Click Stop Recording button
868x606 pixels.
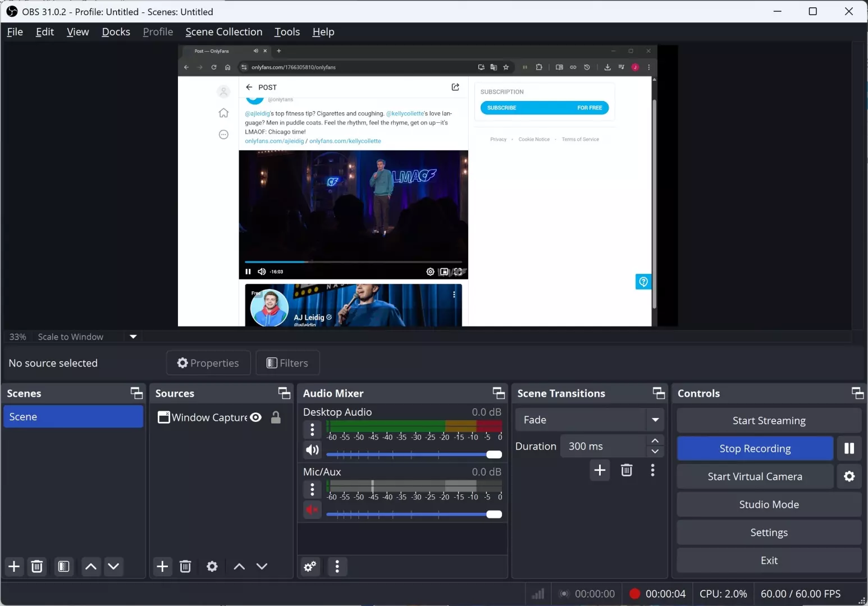click(755, 448)
